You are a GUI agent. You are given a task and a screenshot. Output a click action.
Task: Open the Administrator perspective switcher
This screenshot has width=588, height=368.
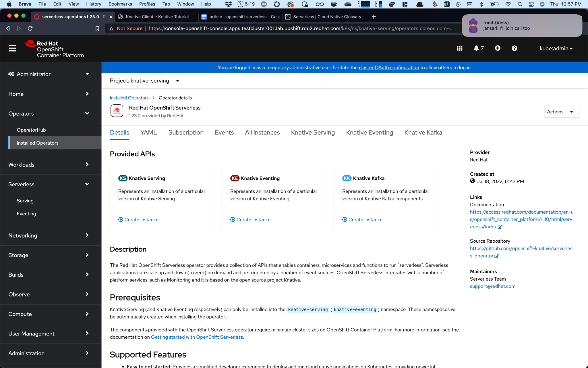coord(49,74)
